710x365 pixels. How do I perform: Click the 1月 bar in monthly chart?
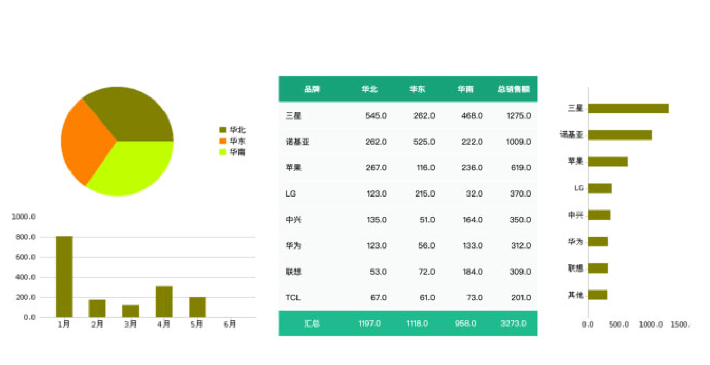click(64, 277)
